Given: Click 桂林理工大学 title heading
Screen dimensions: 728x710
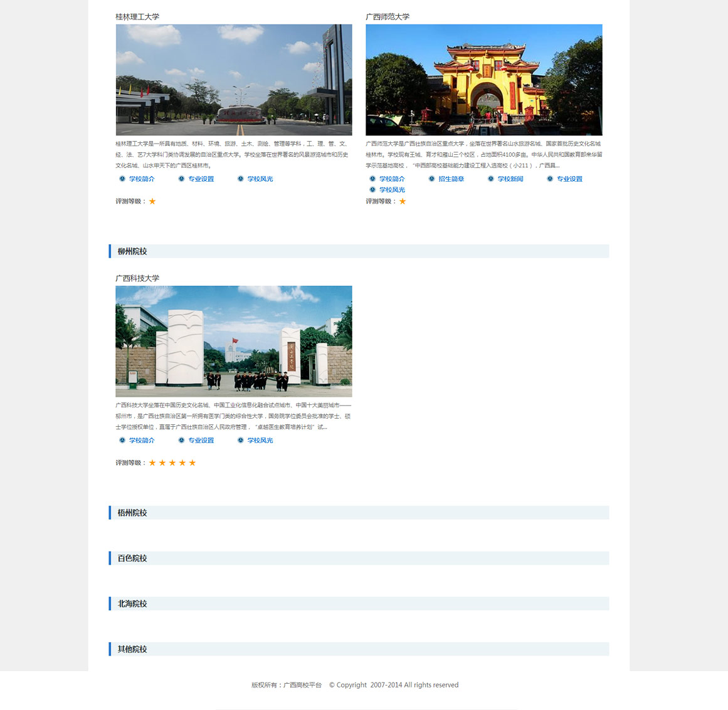Looking at the screenshot, I should (137, 17).
